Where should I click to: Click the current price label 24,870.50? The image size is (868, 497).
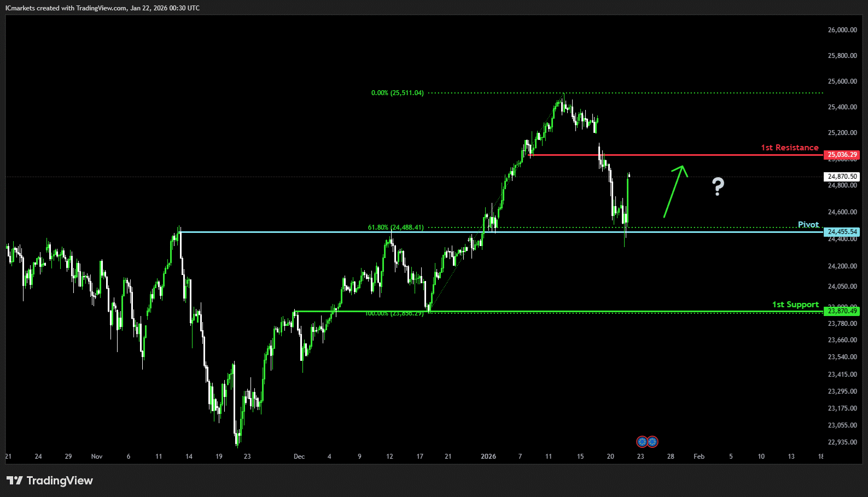tap(842, 177)
